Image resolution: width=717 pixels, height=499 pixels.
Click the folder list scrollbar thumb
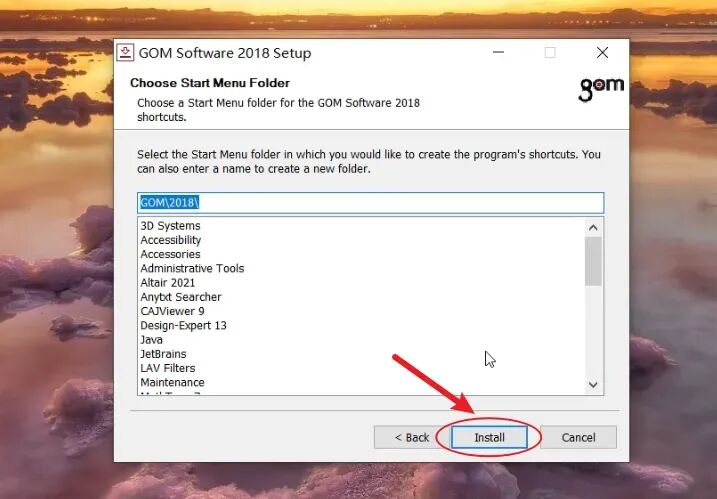coord(593,261)
